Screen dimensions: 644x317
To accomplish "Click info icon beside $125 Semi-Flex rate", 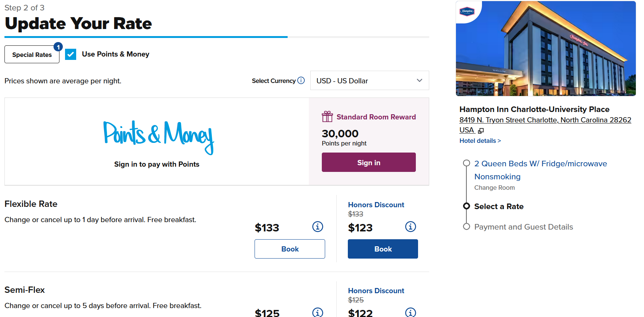I will [x=318, y=313].
